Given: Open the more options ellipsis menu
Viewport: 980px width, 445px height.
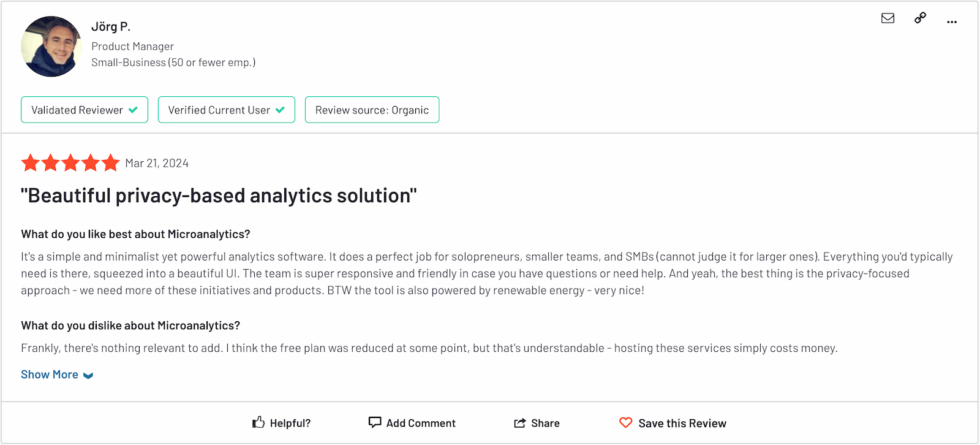Looking at the screenshot, I should 951,21.
